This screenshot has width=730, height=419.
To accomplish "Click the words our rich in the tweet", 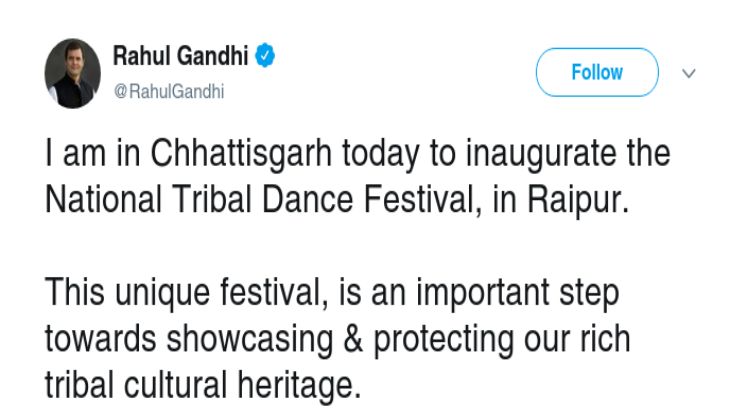I will 577,339.
